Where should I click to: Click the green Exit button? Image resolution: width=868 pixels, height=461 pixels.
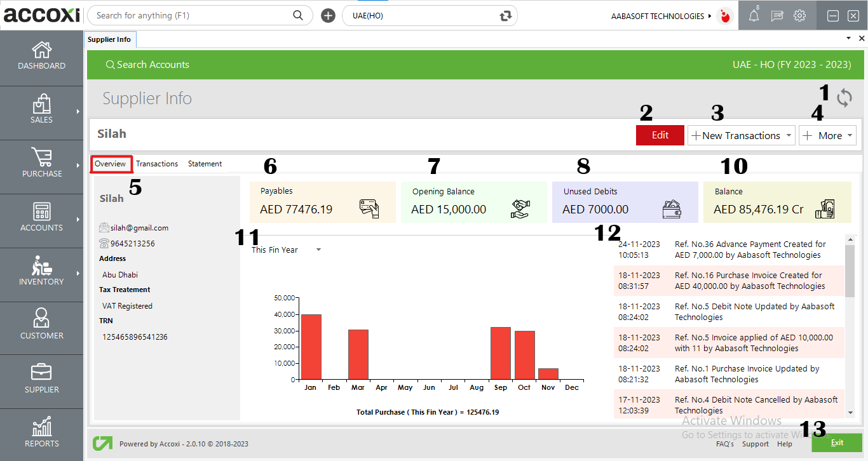coord(837,443)
